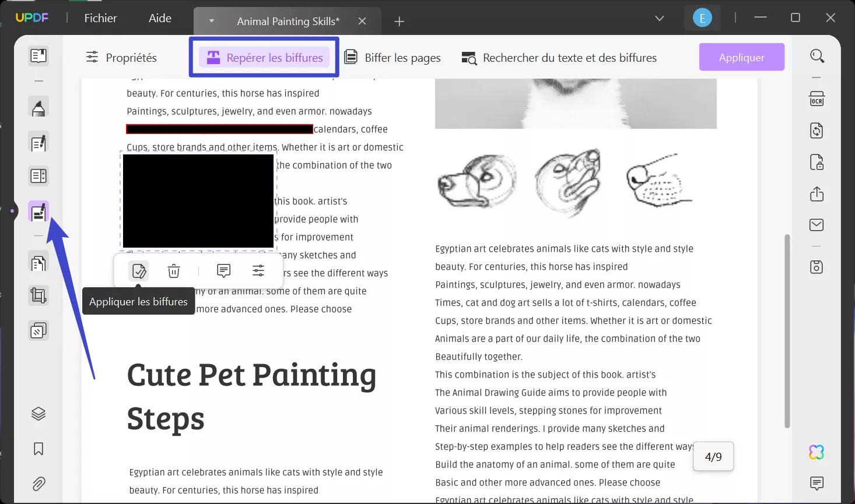Run OCR text recognition
The height and width of the screenshot is (504, 855).
(817, 98)
